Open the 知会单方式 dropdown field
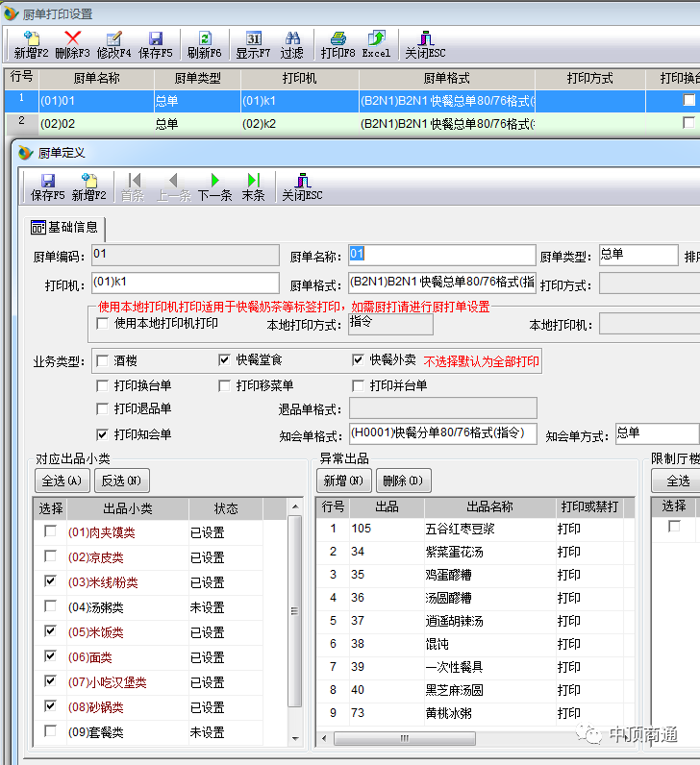 click(656, 434)
